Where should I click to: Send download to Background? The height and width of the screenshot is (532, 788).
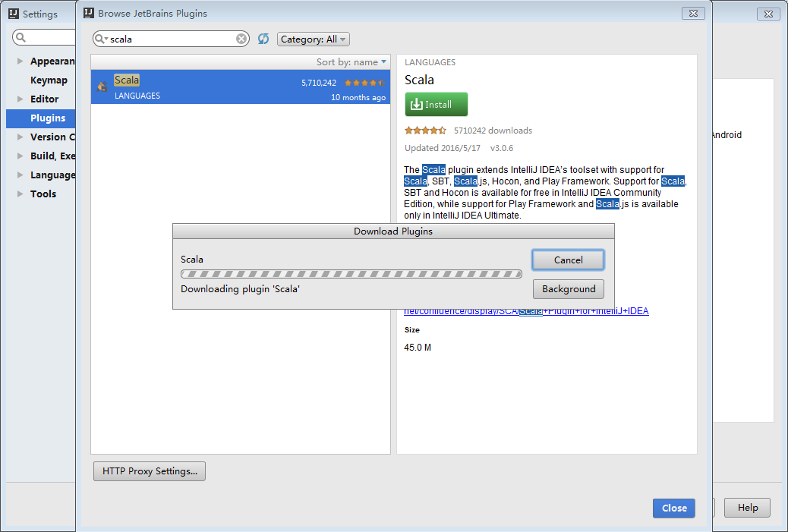pyautogui.click(x=569, y=289)
